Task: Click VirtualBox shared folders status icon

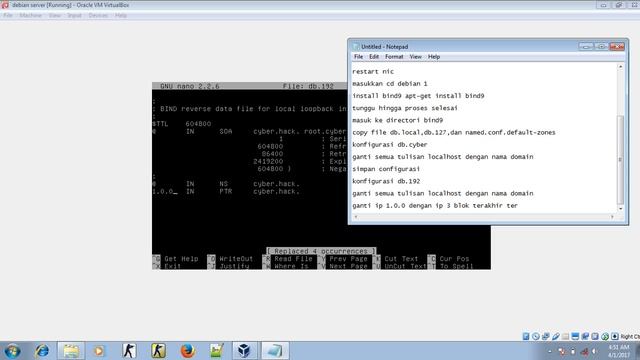Action: coord(565,336)
